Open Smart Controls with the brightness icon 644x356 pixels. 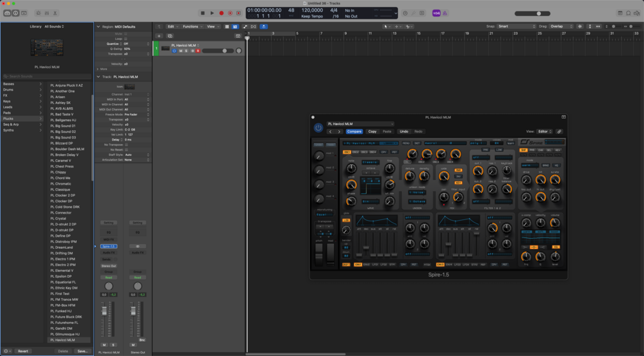pos(38,13)
